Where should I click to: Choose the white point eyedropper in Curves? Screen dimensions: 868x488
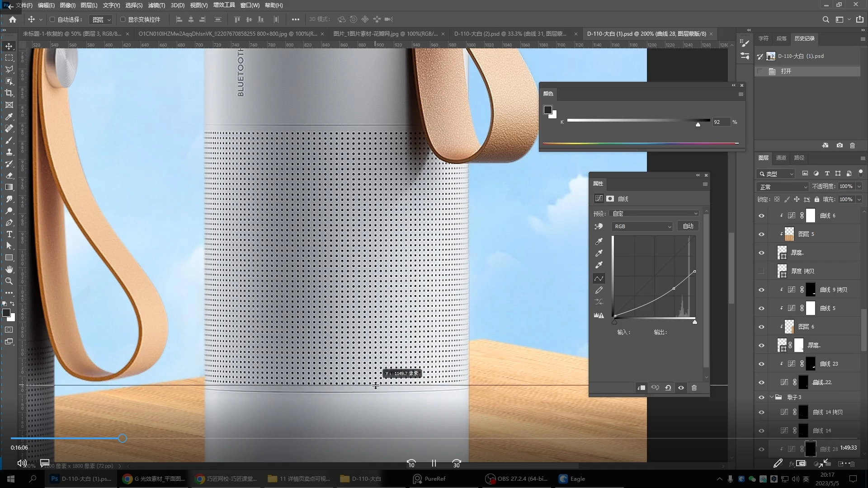(x=599, y=265)
